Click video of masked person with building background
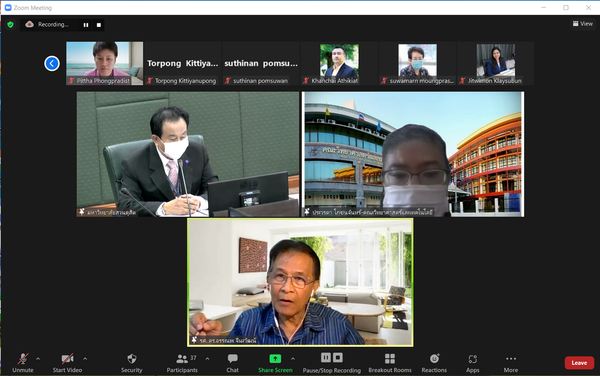The image size is (600, 376). [x=413, y=154]
